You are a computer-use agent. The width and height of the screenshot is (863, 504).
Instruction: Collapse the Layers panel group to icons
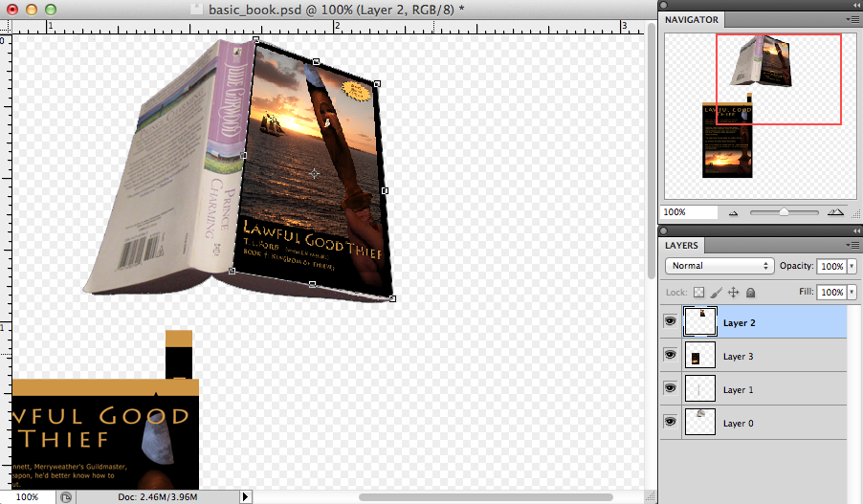pyautogui.click(x=856, y=231)
